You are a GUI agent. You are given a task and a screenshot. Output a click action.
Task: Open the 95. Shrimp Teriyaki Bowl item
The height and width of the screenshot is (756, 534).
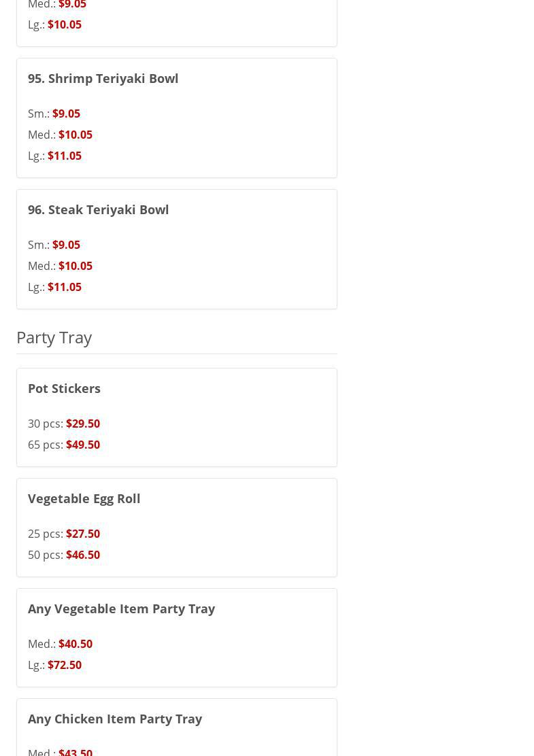(x=103, y=78)
